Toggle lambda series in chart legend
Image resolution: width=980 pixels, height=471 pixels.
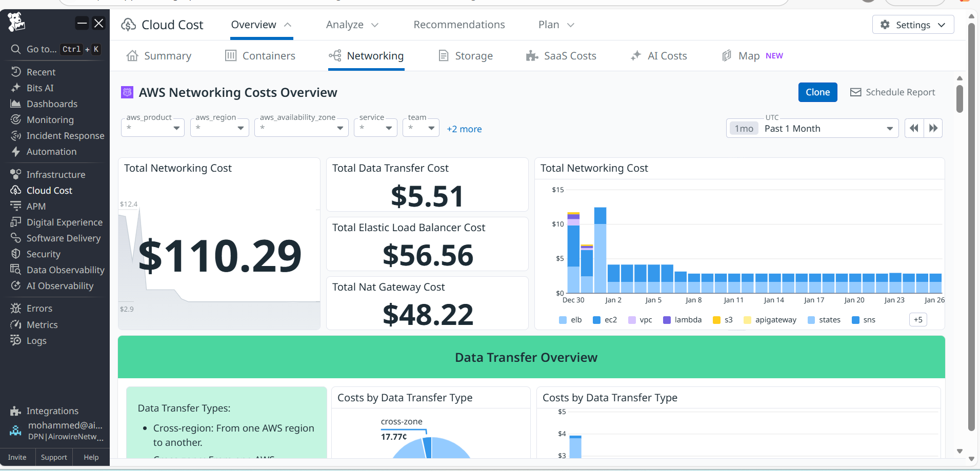coord(682,320)
